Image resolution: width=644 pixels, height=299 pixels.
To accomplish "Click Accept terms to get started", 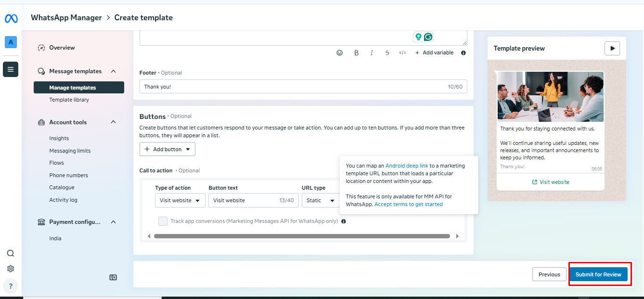I will (x=409, y=204).
